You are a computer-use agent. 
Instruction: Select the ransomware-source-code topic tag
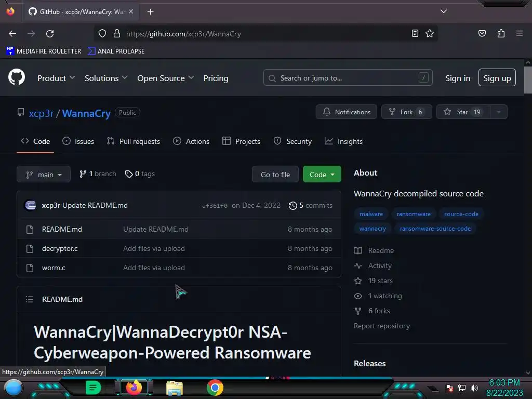[x=435, y=229]
